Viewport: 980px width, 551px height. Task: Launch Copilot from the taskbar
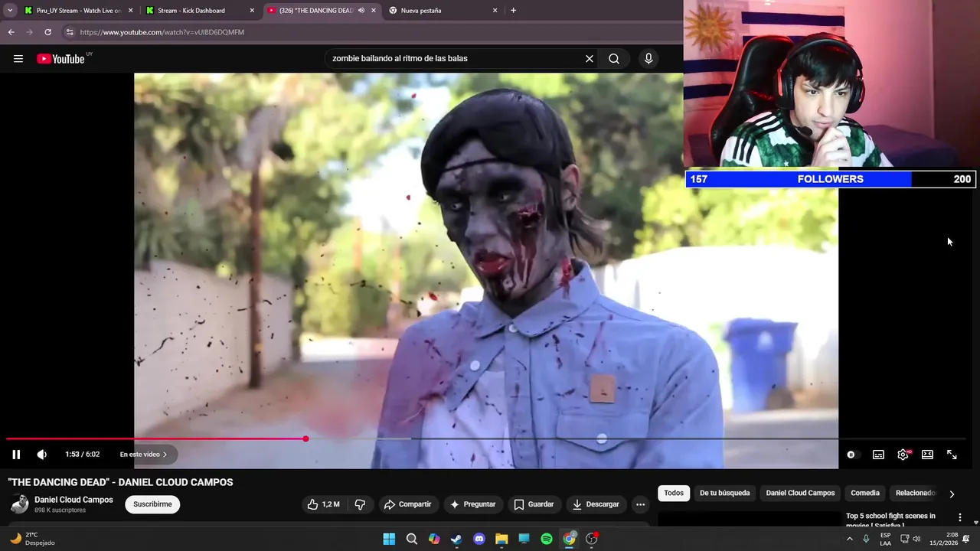point(434,539)
